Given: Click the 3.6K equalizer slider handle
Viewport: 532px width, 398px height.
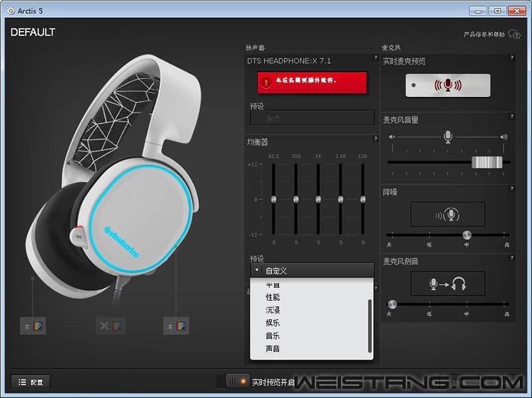Looking at the screenshot, I should tap(340, 199).
